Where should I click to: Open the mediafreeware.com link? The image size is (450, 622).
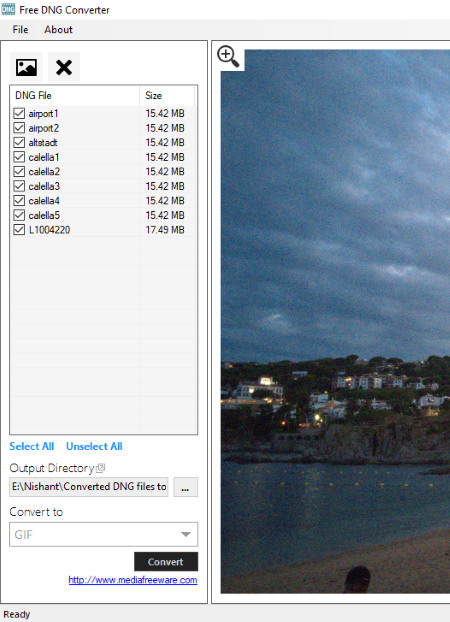tap(133, 580)
